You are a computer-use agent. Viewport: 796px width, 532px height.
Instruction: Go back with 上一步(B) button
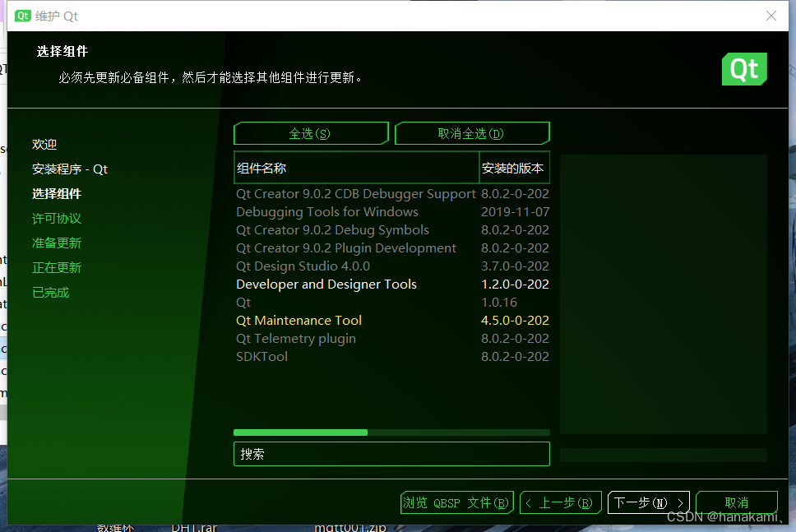click(561, 502)
